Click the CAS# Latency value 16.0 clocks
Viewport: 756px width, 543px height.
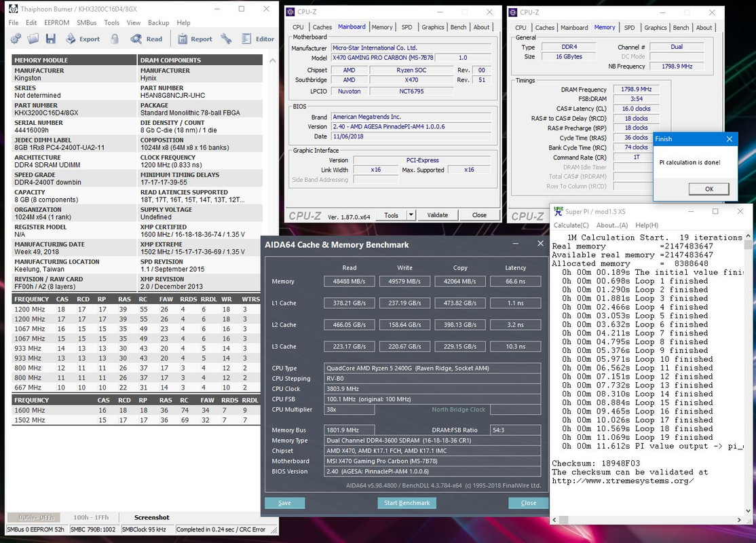(x=636, y=109)
